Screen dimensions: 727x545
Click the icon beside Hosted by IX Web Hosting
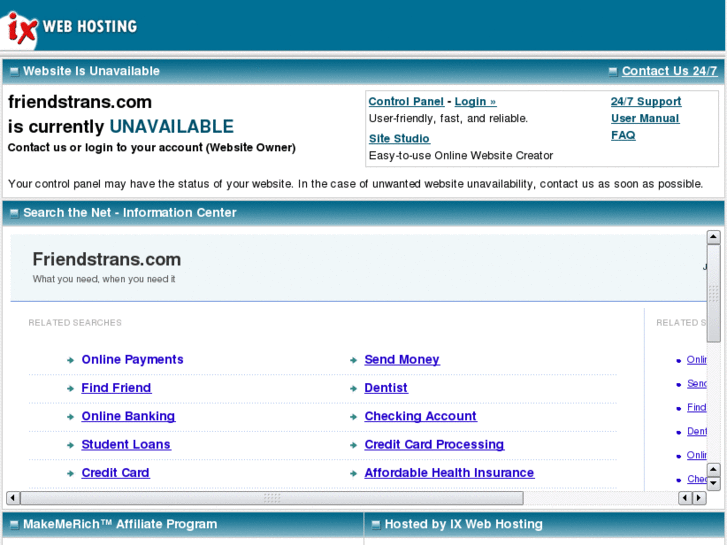376,525
